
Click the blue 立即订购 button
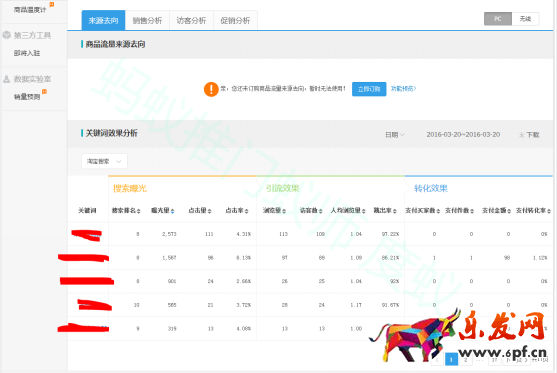point(369,89)
